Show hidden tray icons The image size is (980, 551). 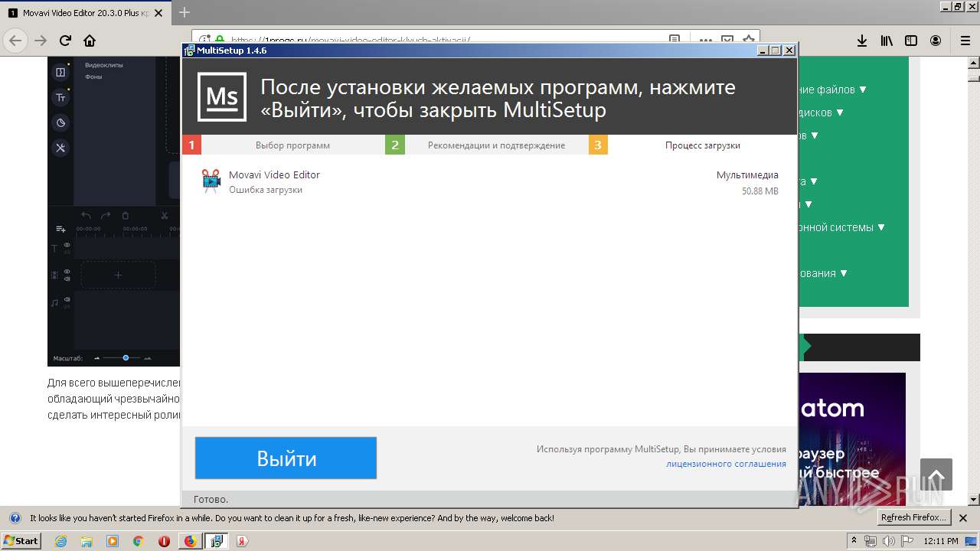[x=854, y=541]
